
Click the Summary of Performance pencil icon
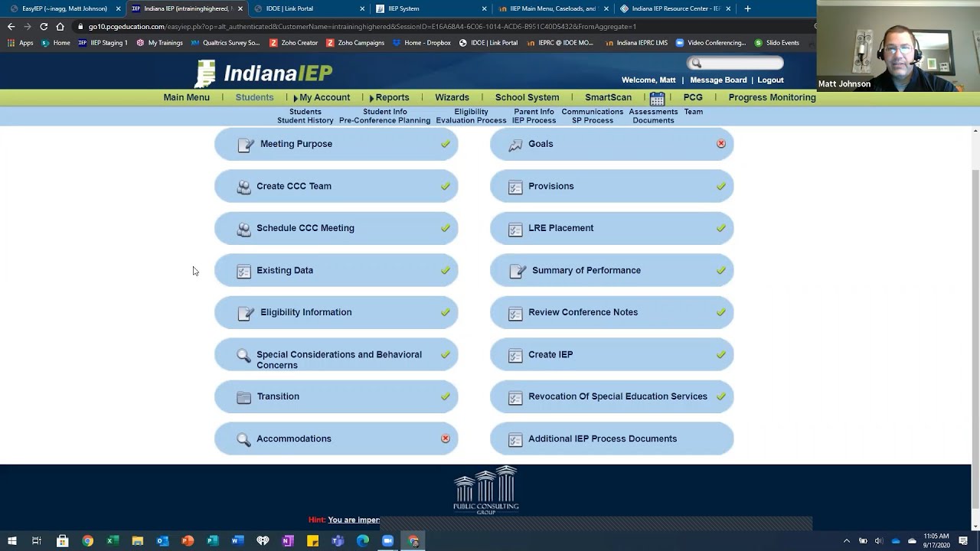click(x=518, y=271)
